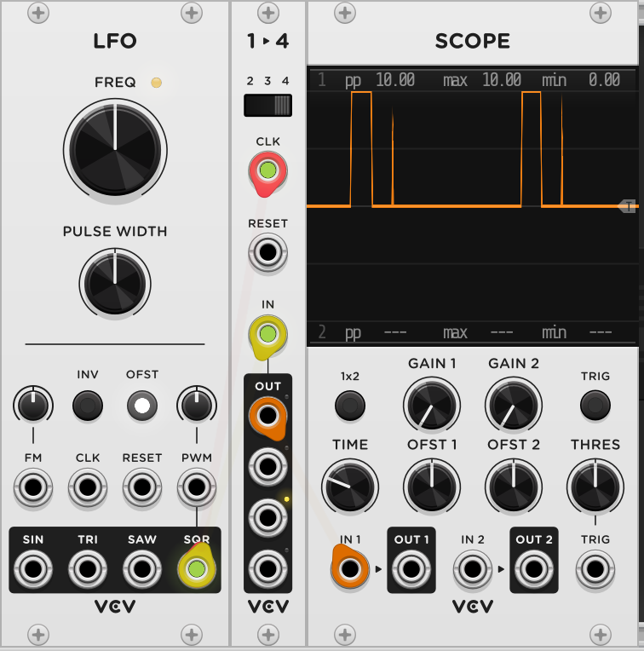Click the FM attenuator knob
The image size is (644, 651).
coord(33,405)
